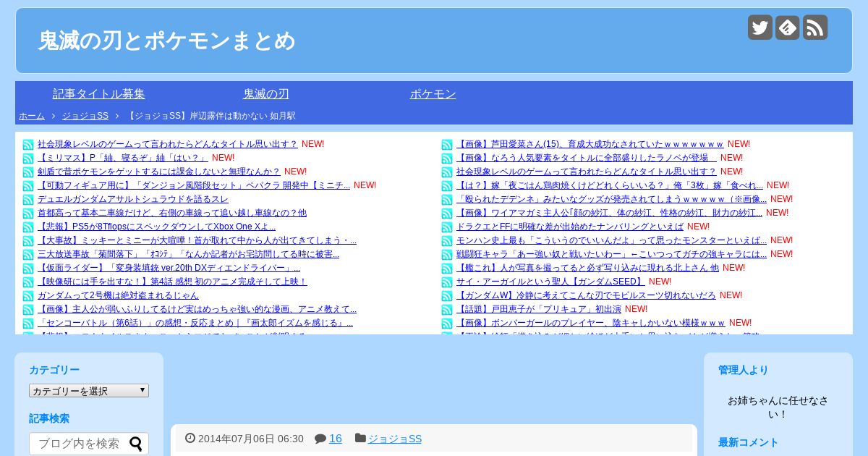
Task: Open 【ガンダムW】冷静に考えて article link
Action: tap(586, 295)
